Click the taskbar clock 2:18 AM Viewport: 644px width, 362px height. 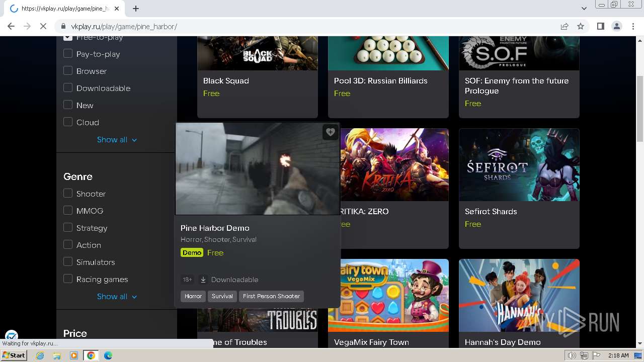[x=618, y=355]
